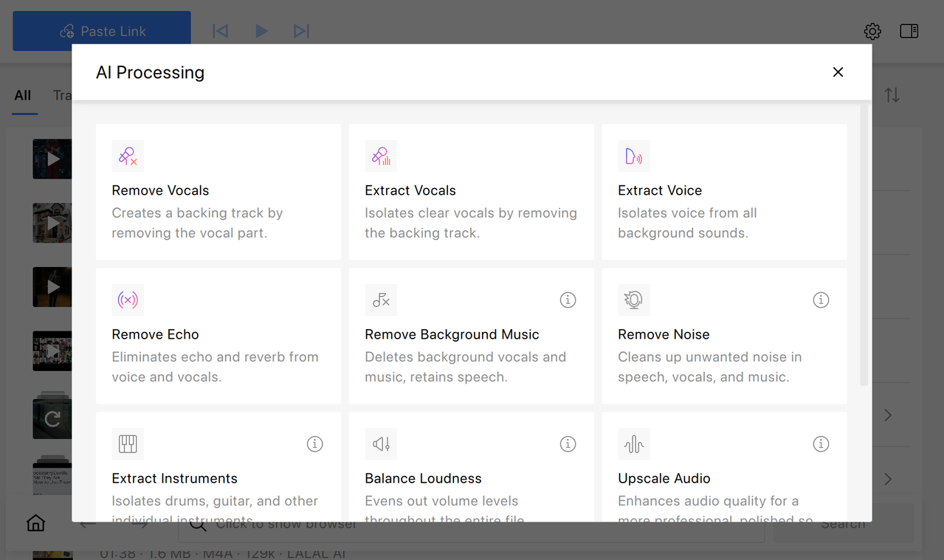
Task: Select the Remove Background Music icon
Action: (381, 300)
